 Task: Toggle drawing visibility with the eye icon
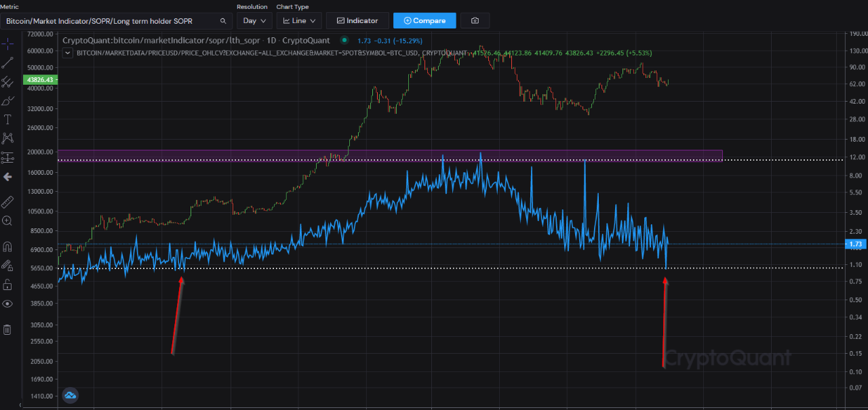(x=8, y=304)
